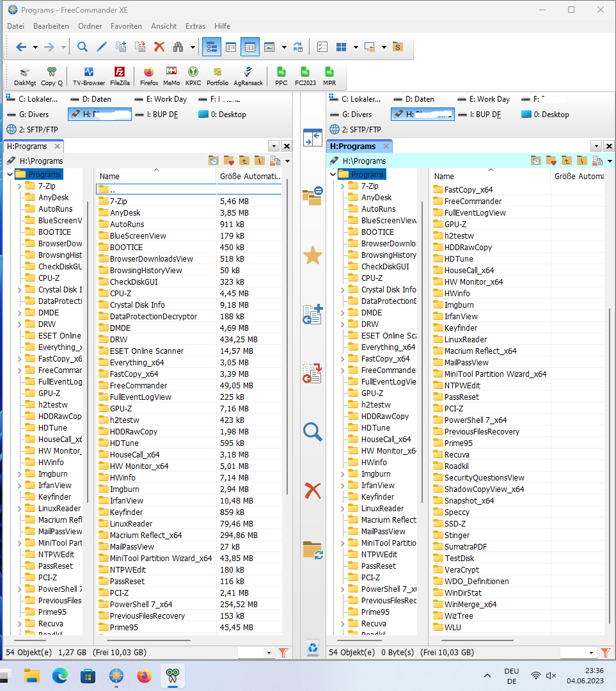Click the refresh panels icon
Image resolution: width=616 pixels, height=691 pixels.
point(298,47)
